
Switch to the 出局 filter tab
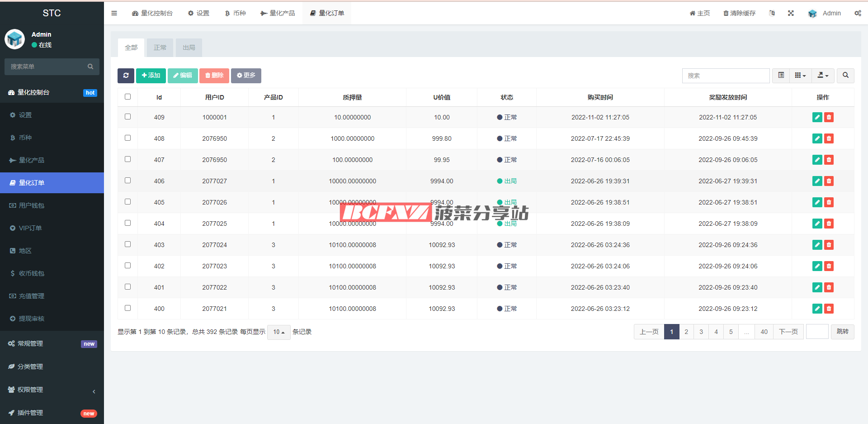pos(189,48)
